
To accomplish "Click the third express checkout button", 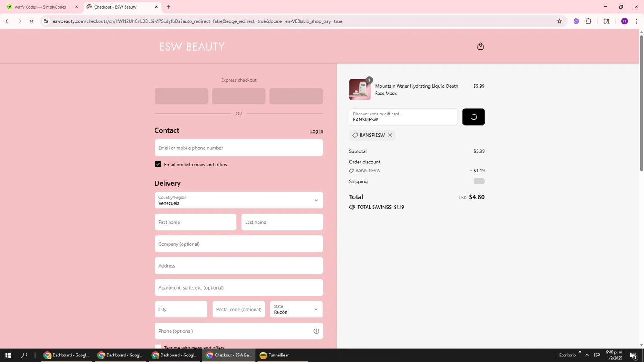I will [296, 96].
